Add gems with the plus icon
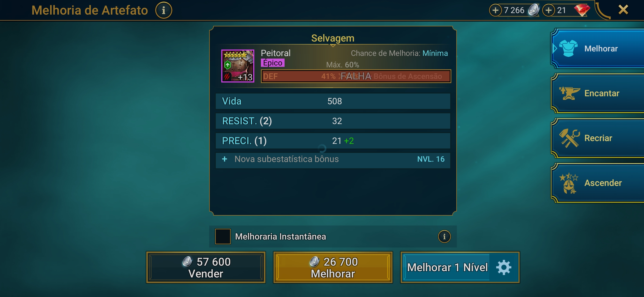Image resolution: width=644 pixels, height=297 pixels. coord(549,10)
